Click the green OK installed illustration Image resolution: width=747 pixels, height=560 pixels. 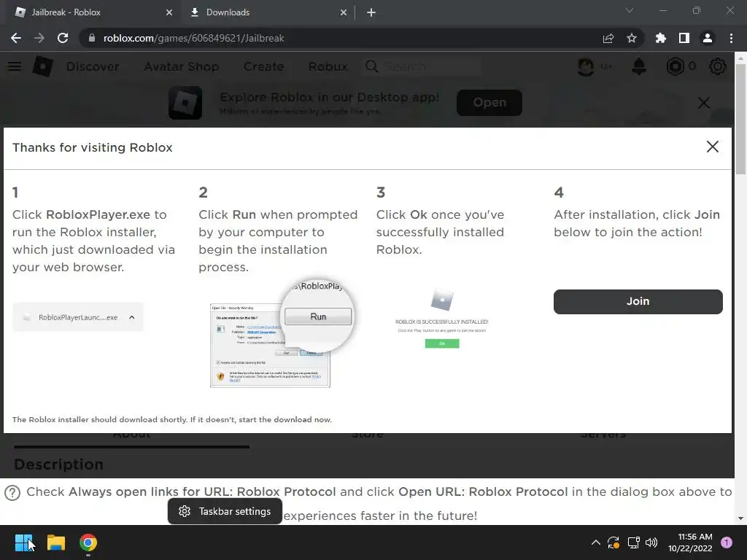(x=442, y=343)
